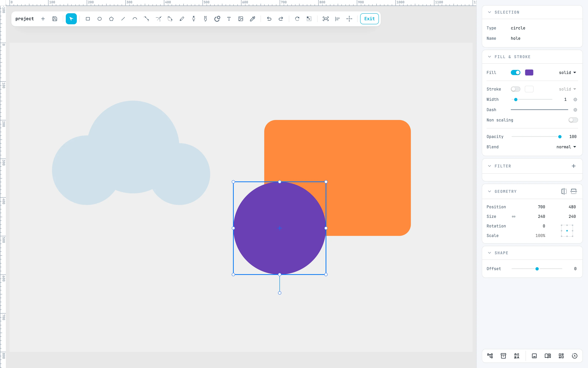Open the layers tree panel icon
Viewport: 588px width, 368px height.
490,356
